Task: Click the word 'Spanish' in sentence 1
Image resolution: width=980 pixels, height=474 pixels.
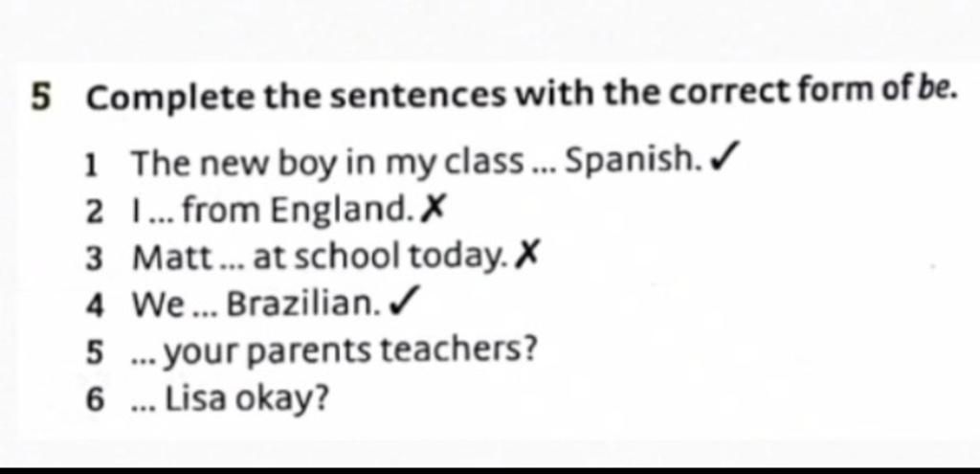Action: (632, 163)
